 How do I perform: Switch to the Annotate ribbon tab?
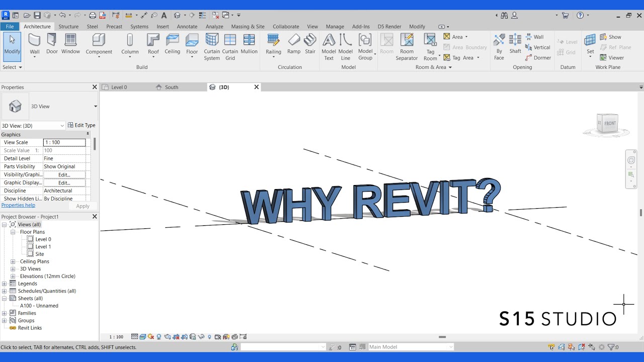tap(187, 27)
